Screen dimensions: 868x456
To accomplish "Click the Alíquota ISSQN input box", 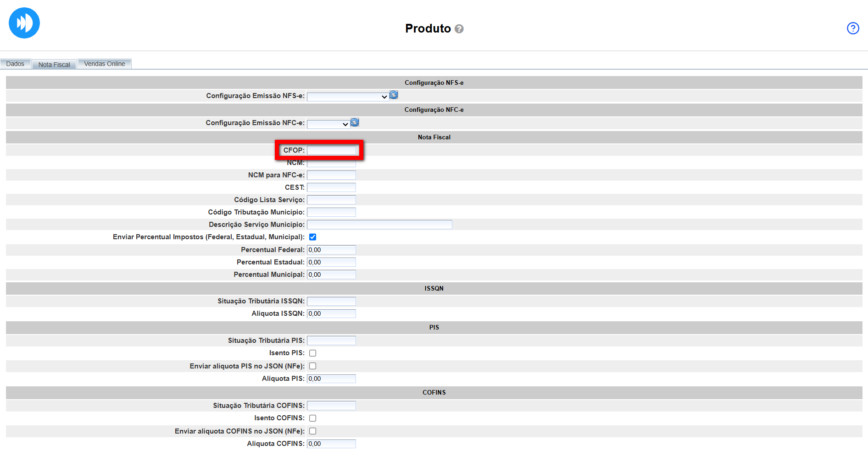I will [x=331, y=313].
